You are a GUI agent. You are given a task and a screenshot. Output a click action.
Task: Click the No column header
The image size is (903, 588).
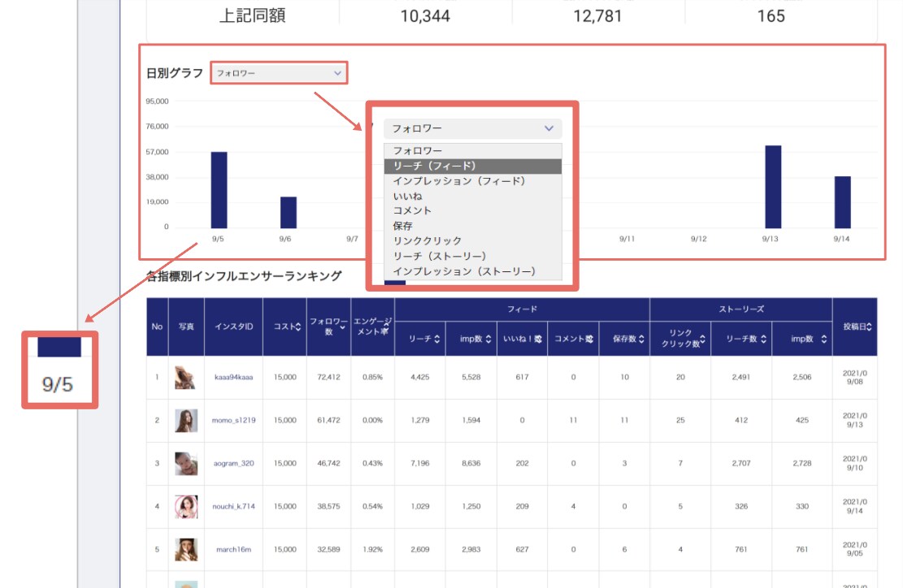click(x=157, y=326)
